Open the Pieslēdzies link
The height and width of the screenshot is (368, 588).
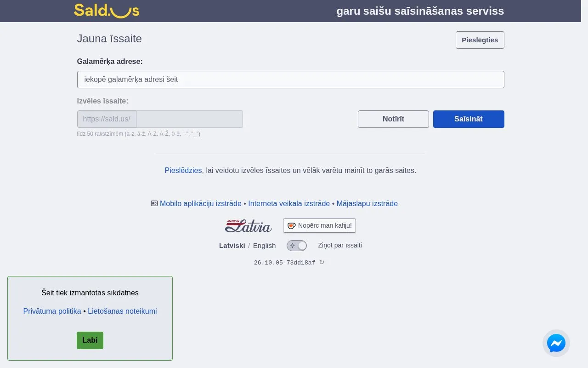coord(183,170)
